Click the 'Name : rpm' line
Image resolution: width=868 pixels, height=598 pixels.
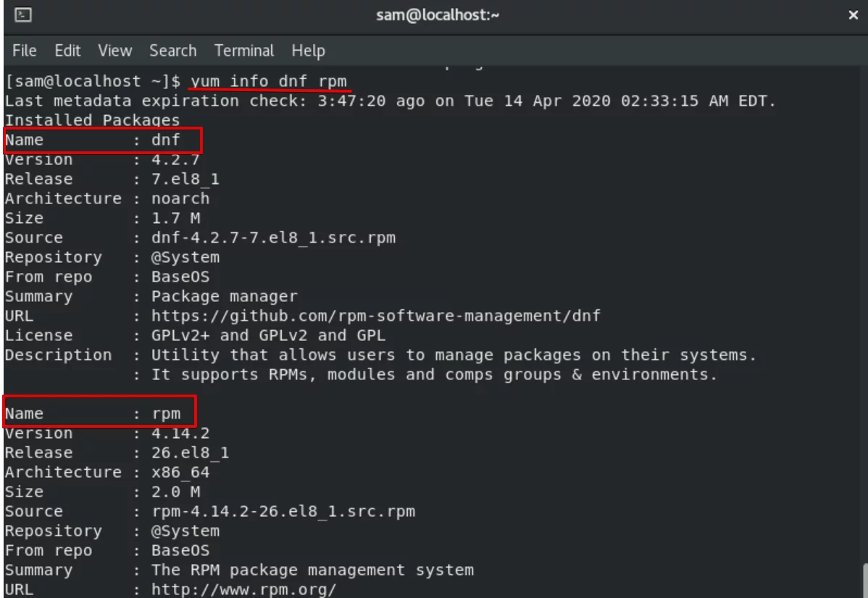93,414
